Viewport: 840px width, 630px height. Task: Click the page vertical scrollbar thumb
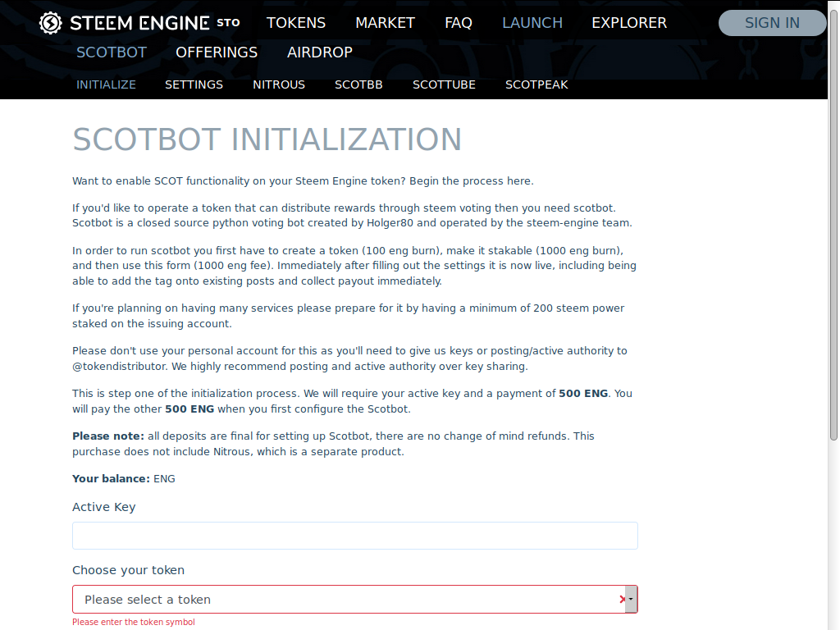coord(833,225)
